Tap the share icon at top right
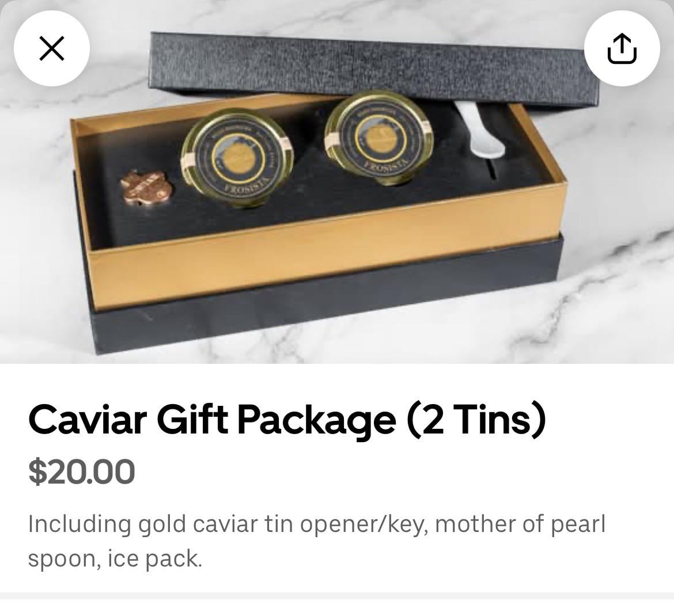This screenshot has width=674, height=616. coord(622,48)
